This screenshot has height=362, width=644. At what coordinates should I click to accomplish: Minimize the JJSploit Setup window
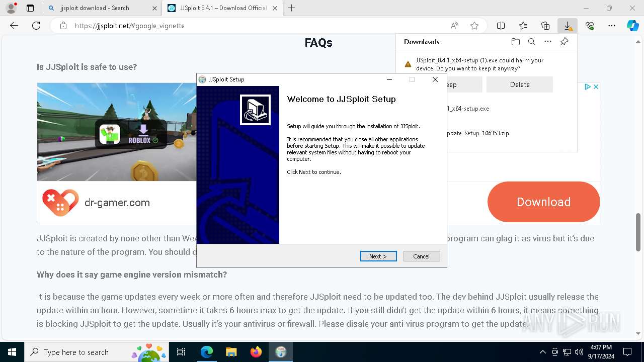pos(389,79)
